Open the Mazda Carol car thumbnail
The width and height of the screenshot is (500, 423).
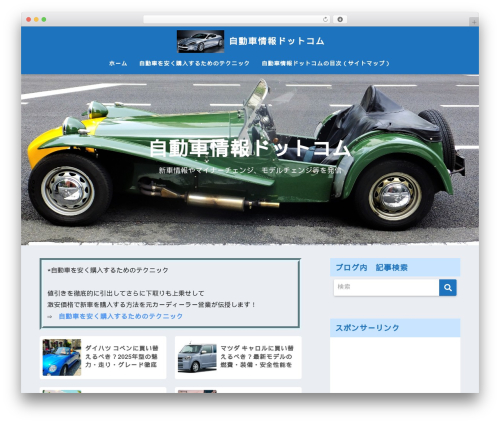tap(197, 357)
